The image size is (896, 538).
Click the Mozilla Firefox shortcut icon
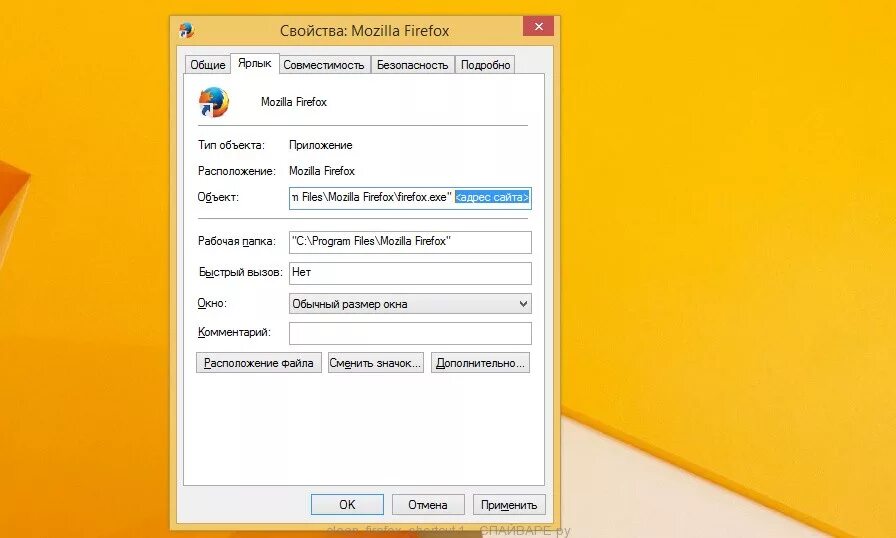pyautogui.click(x=214, y=102)
